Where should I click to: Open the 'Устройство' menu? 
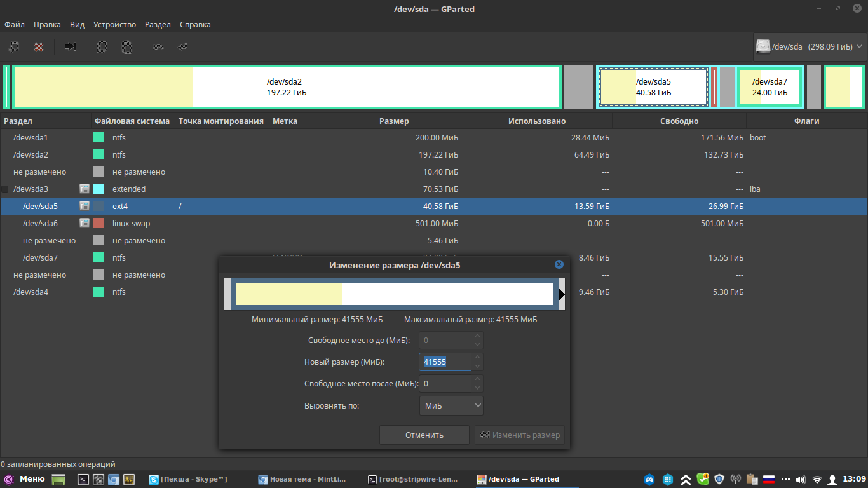[x=114, y=25]
